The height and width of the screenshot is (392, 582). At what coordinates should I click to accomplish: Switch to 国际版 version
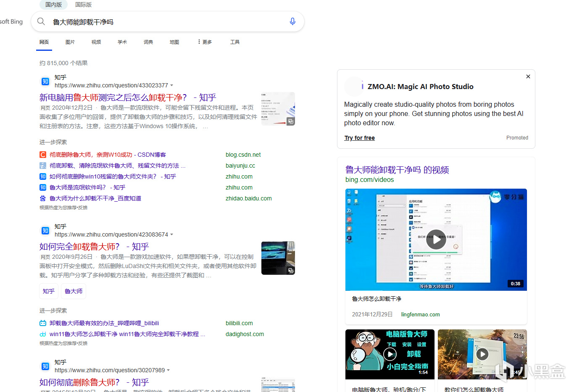point(83,5)
